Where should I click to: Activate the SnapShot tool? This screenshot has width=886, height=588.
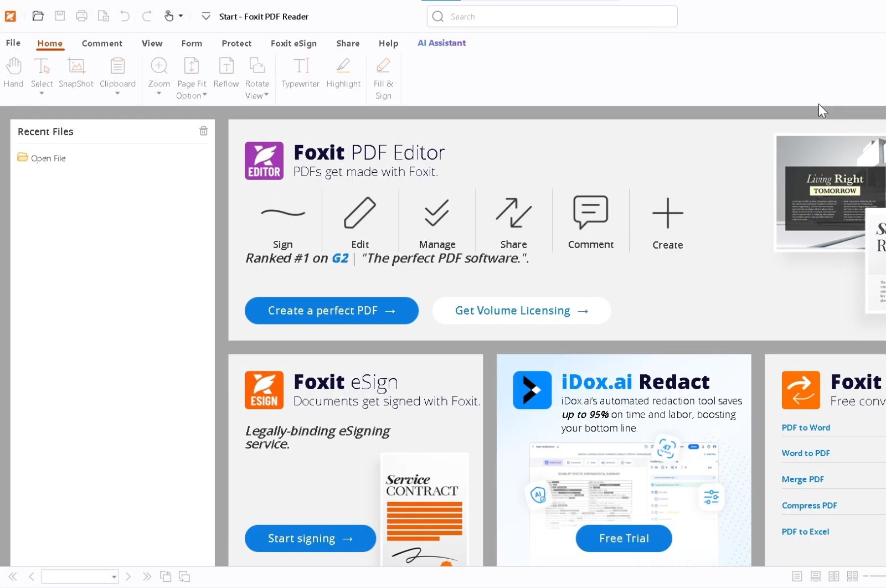76,73
